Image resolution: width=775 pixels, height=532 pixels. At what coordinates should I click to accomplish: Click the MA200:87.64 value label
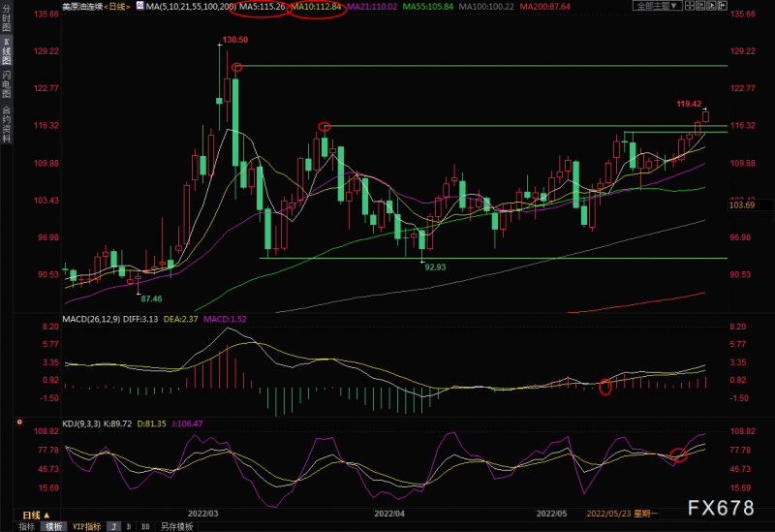[x=544, y=7]
